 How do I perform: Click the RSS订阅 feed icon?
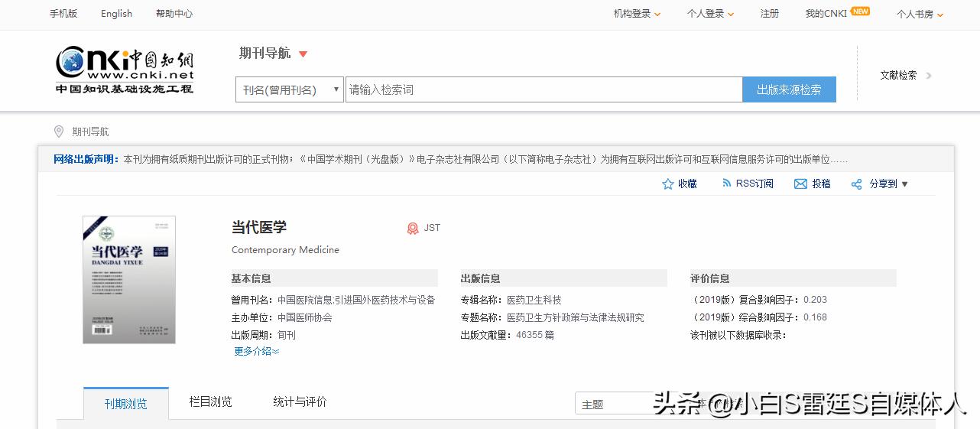pos(726,184)
